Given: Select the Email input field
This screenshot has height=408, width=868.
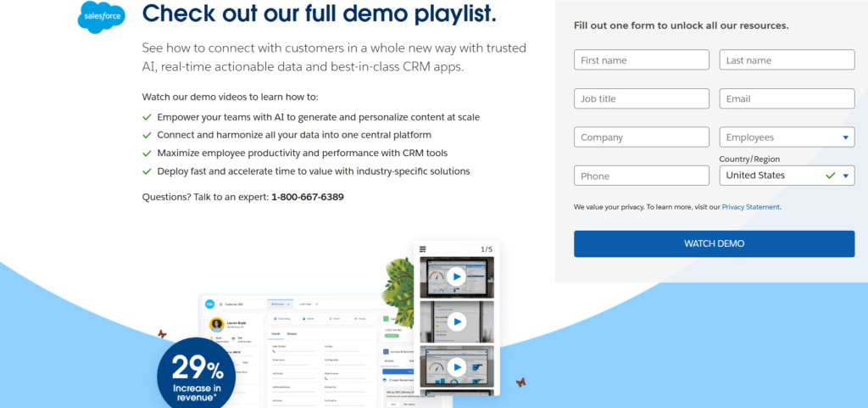Looking at the screenshot, I should (787, 98).
